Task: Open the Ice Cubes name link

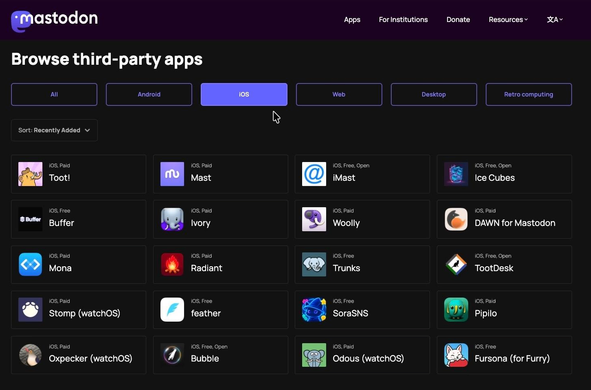Action: 495,178
